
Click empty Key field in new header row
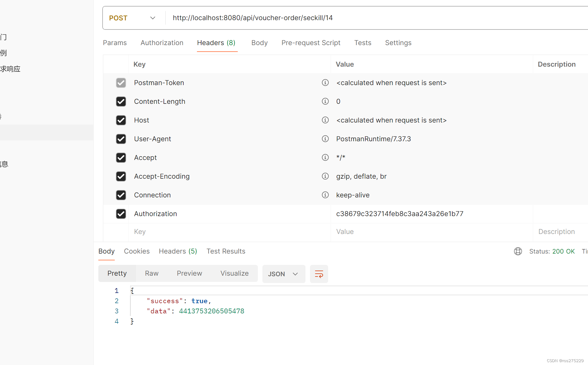pos(227,232)
